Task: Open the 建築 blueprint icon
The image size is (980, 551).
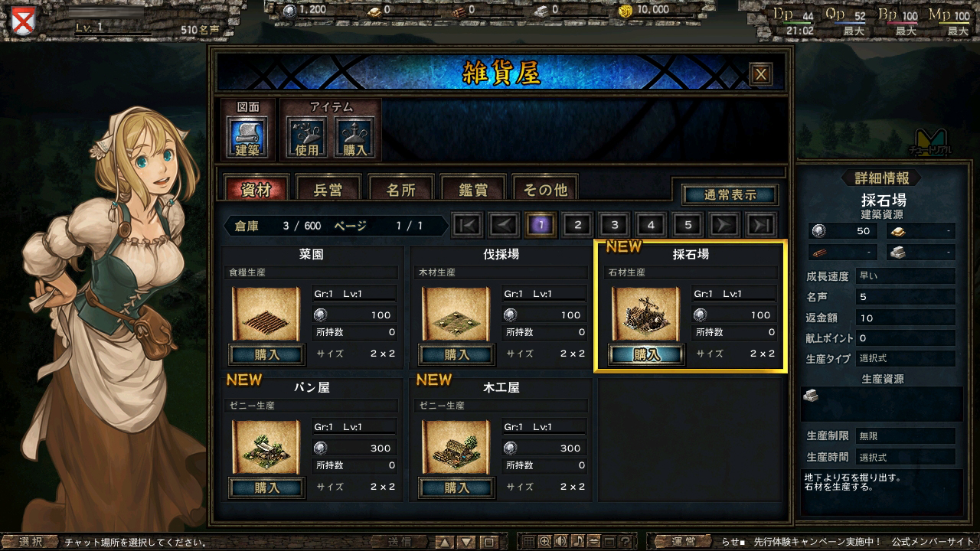Action: pyautogui.click(x=247, y=138)
